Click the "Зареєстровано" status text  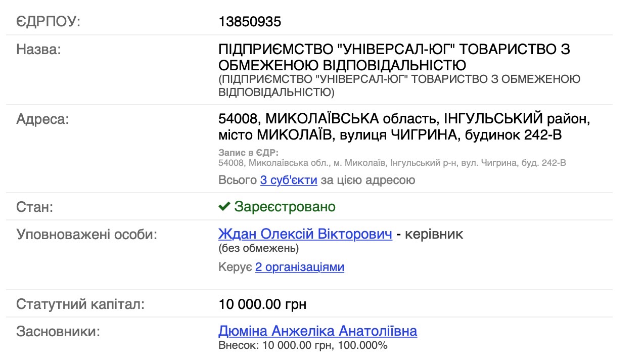(x=285, y=207)
